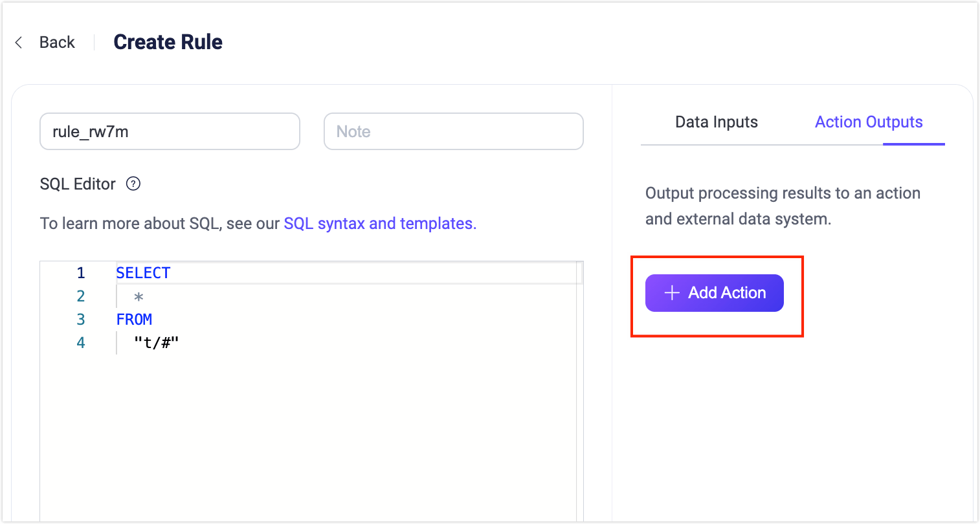Place cursor on the SELECT keyword
Screen dimensions: 980x524
(x=143, y=273)
